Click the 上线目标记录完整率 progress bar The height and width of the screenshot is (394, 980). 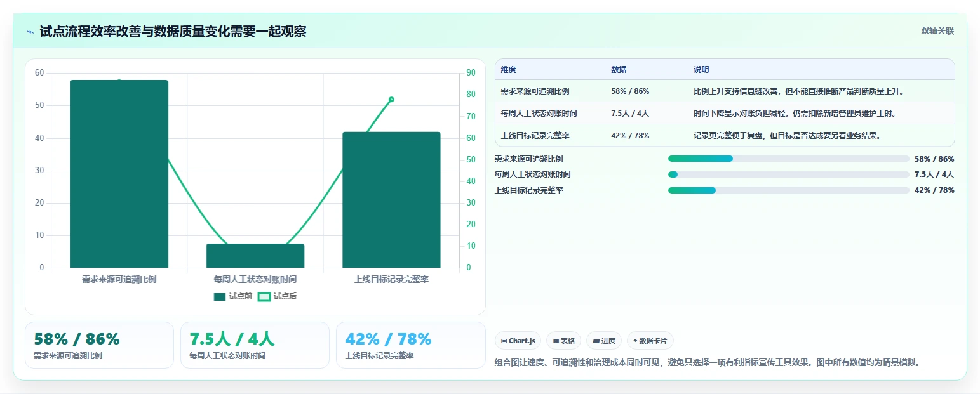click(789, 190)
